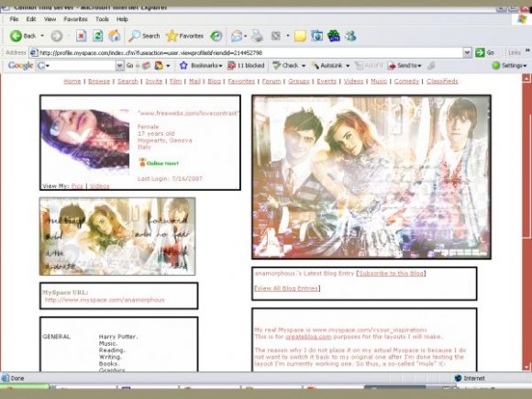Expand the AutoLink dropdown arrow
Viewport: 532px width, 399px height.
(348, 66)
